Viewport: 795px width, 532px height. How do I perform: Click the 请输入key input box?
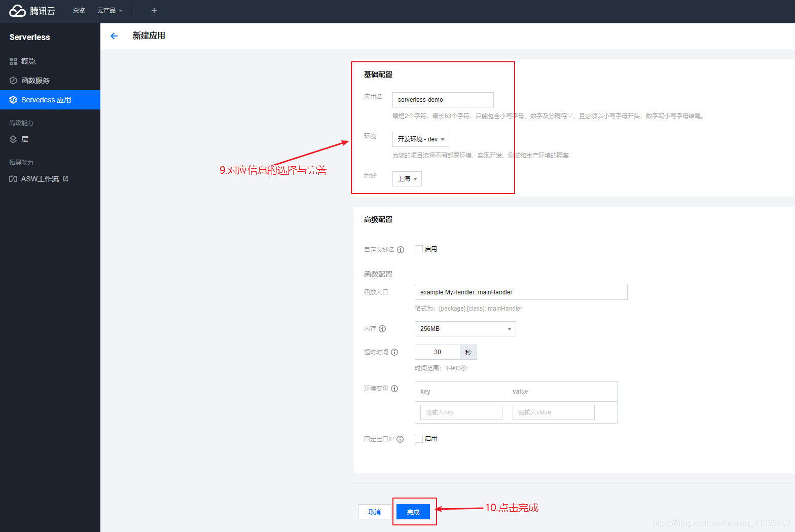point(461,412)
